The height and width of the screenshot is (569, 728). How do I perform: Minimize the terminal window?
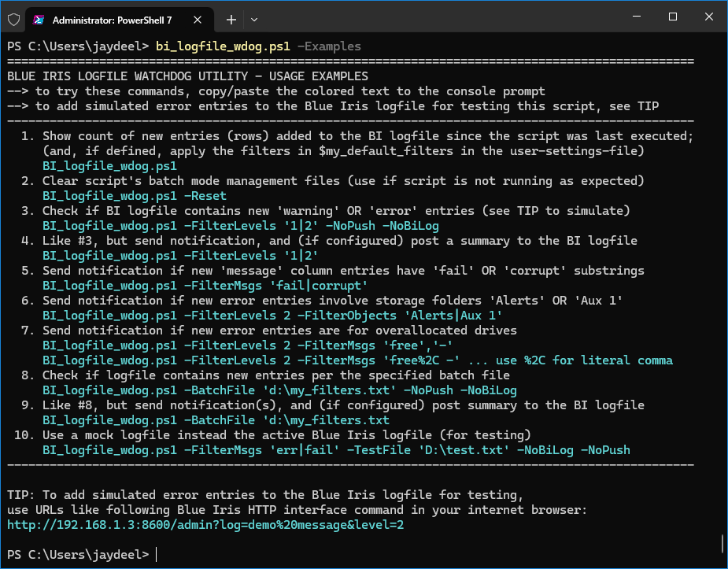pyautogui.click(x=637, y=17)
